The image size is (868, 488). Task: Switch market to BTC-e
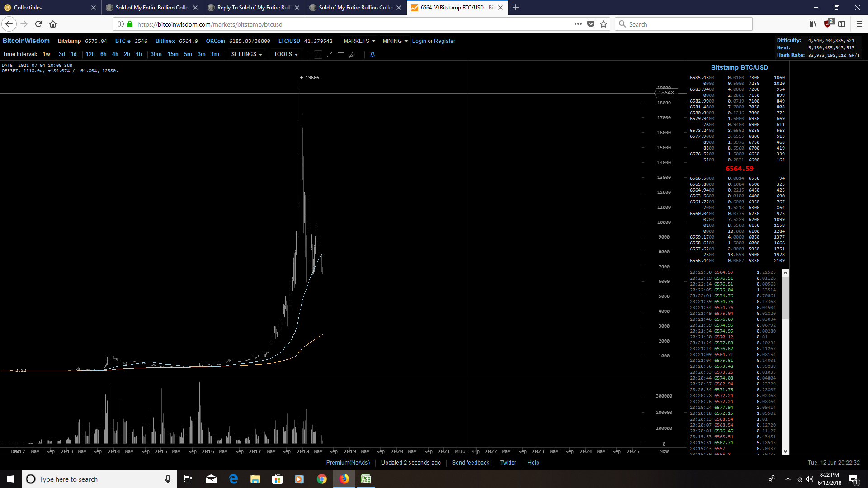pyautogui.click(x=123, y=41)
